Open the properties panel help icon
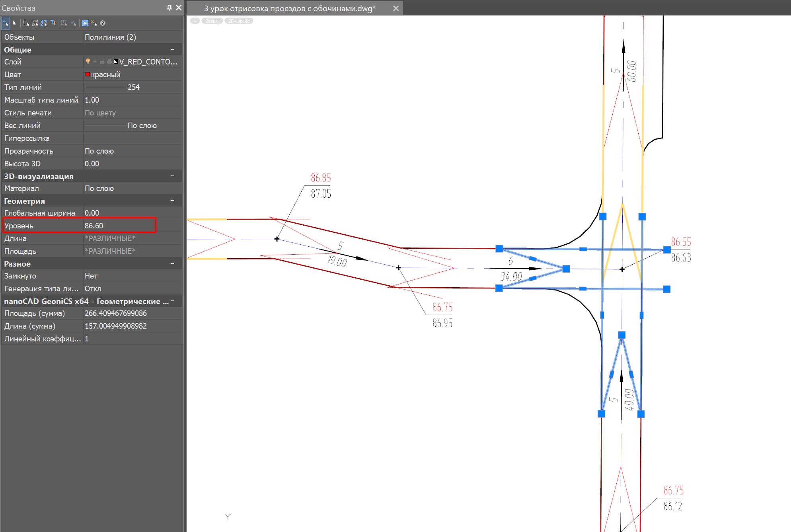This screenshot has width=791, height=532. coord(103,23)
